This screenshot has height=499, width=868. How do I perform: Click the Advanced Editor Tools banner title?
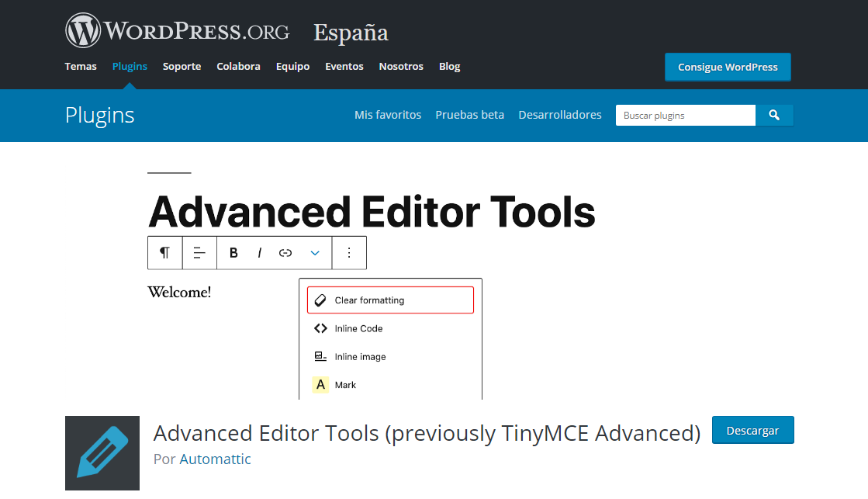(372, 212)
